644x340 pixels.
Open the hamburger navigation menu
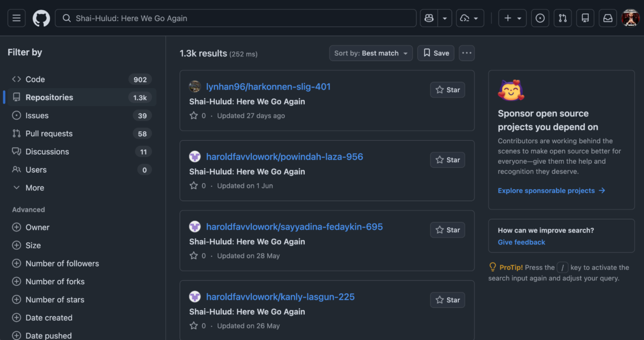tap(16, 18)
